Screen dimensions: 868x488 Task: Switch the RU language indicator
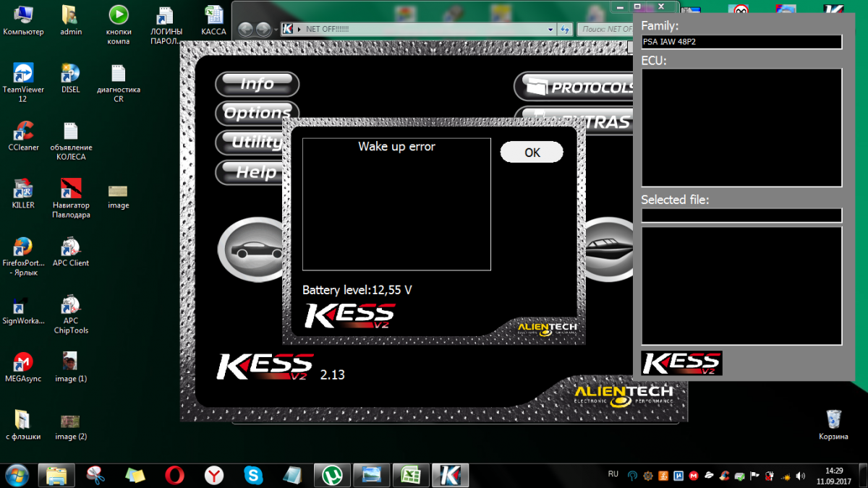click(613, 474)
